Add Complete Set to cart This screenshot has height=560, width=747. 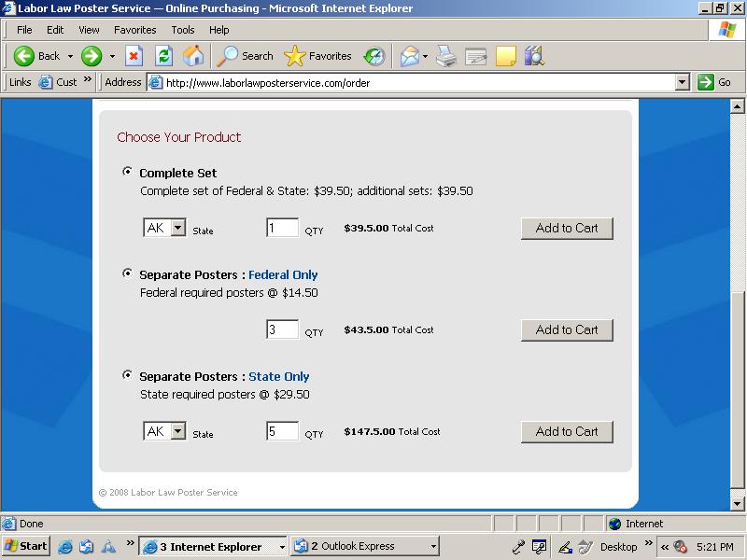click(x=567, y=229)
